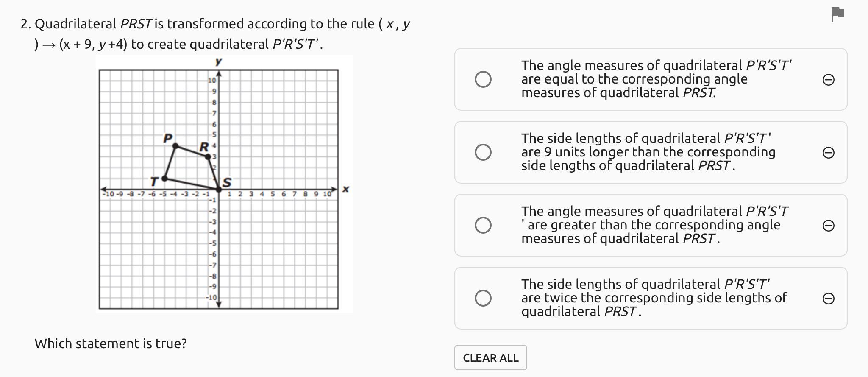Click the x axis label on graph
This screenshot has height=377, width=868.
(346, 189)
